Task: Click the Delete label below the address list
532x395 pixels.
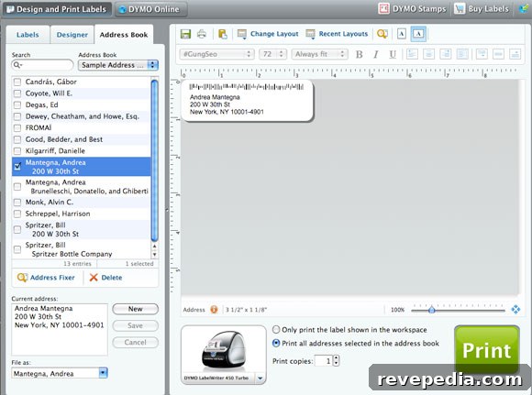Action: click(112, 278)
